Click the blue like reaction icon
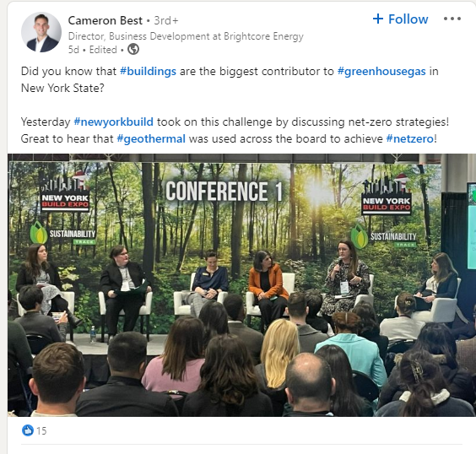 pos(28,430)
